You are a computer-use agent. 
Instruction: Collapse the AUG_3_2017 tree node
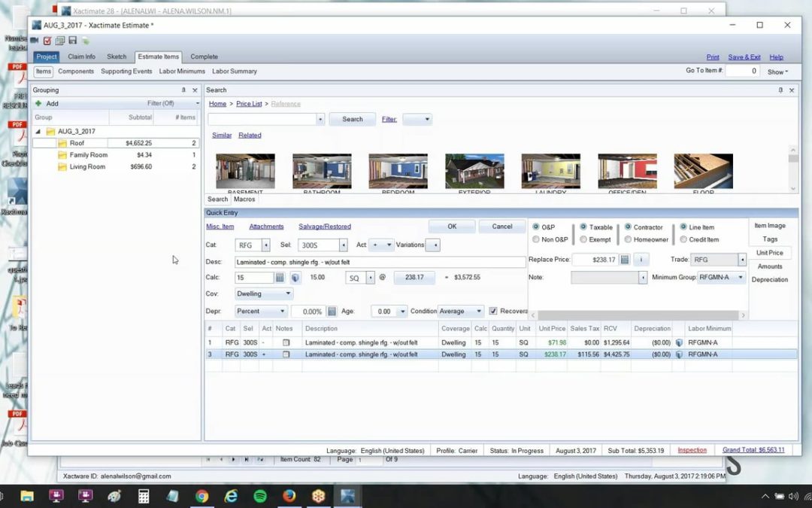pyautogui.click(x=38, y=132)
